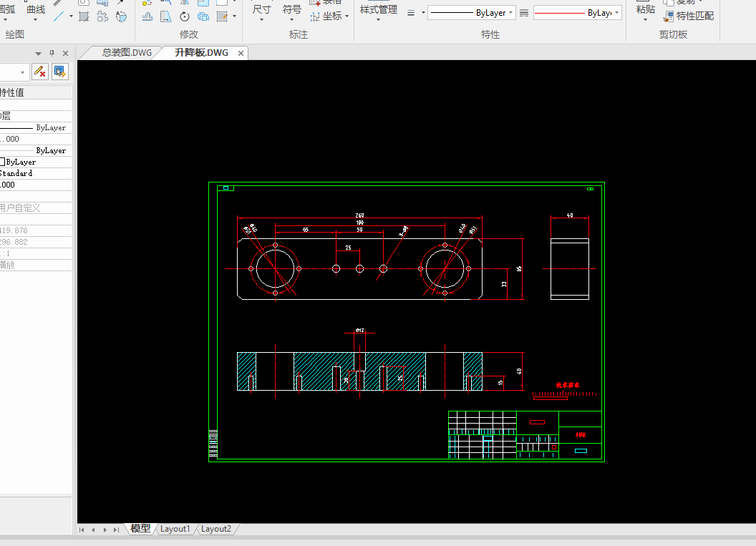Open hatch edit dropdown arrow
Viewport: 756px width, 546px height.
[234, 16]
